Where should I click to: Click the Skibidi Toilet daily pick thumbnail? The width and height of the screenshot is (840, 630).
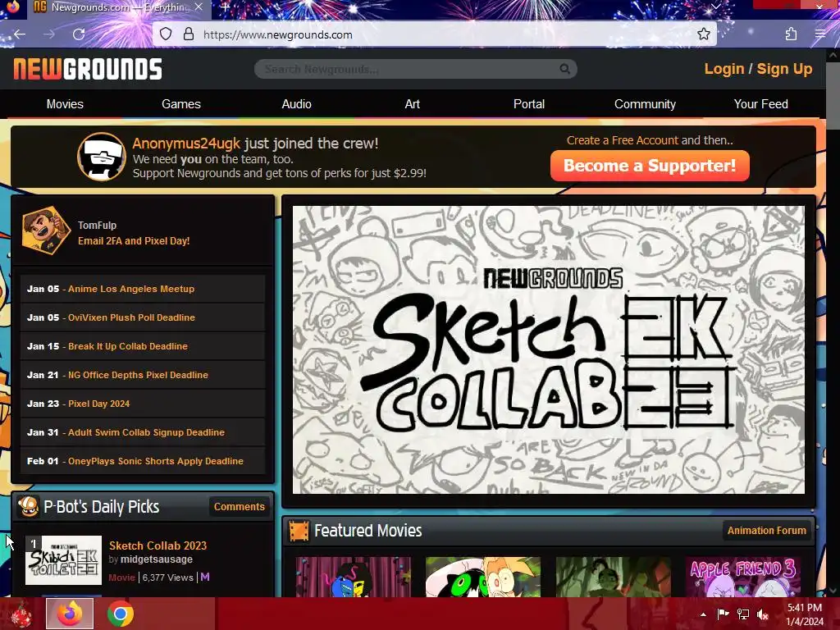(63, 559)
